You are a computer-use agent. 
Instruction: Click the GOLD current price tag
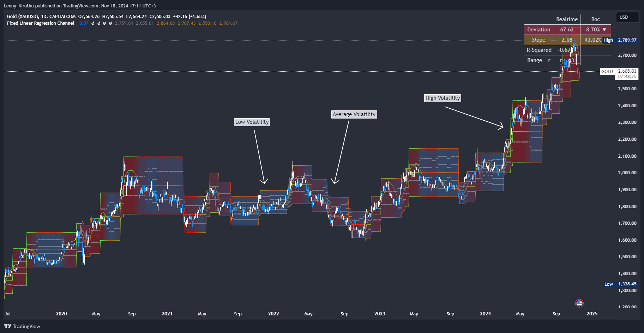[607, 71]
